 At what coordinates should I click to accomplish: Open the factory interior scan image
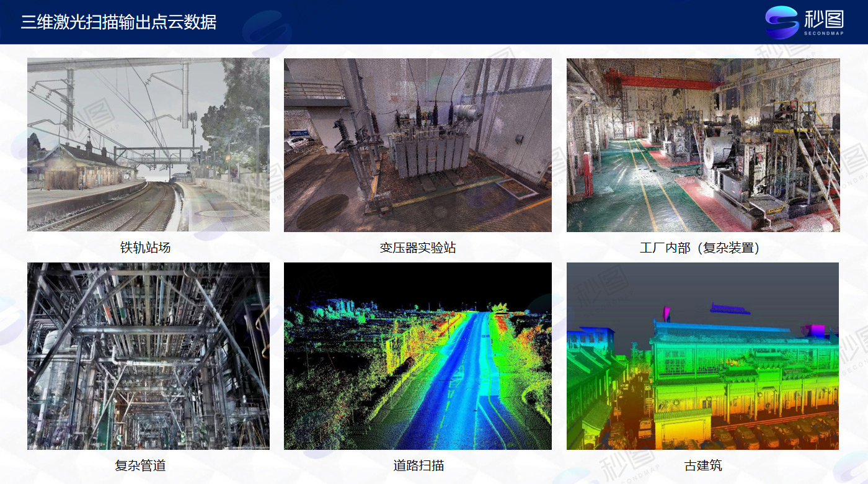click(x=702, y=145)
